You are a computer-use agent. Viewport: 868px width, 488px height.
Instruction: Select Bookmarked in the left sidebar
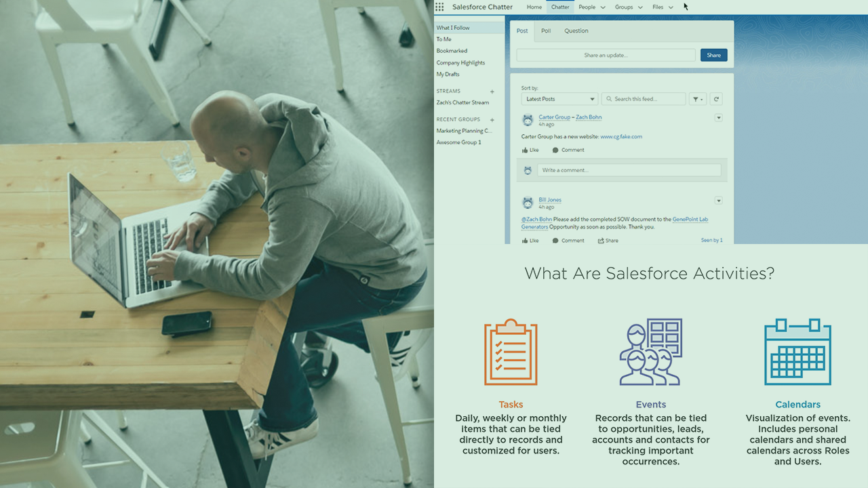coord(452,51)
